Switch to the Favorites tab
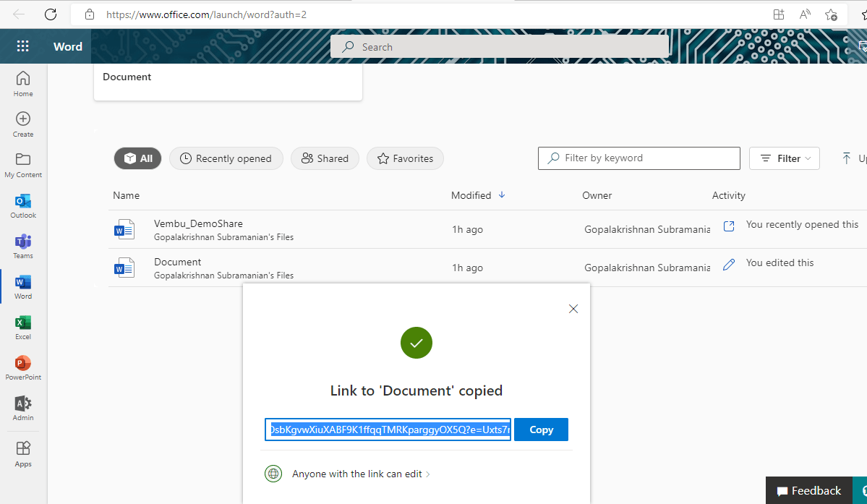The image size is (867, 504). coord(406,158)
